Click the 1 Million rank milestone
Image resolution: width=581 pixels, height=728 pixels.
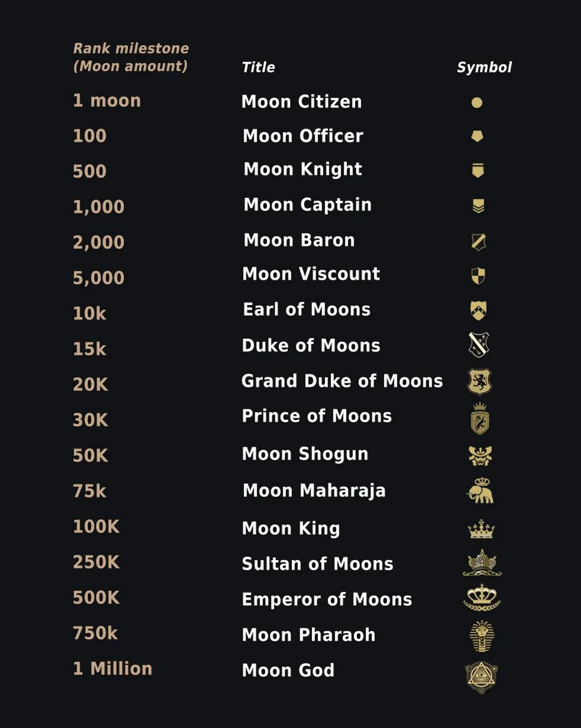tap(113, 669)
